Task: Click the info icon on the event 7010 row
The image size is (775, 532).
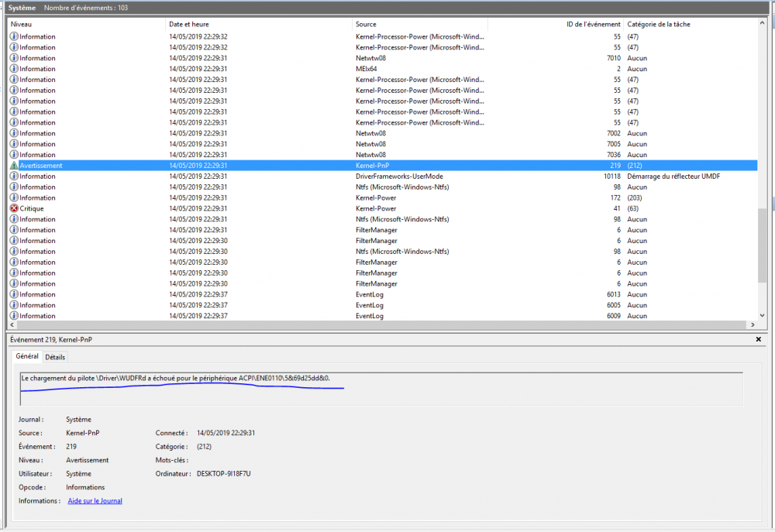Action: [x=14, y=58]
